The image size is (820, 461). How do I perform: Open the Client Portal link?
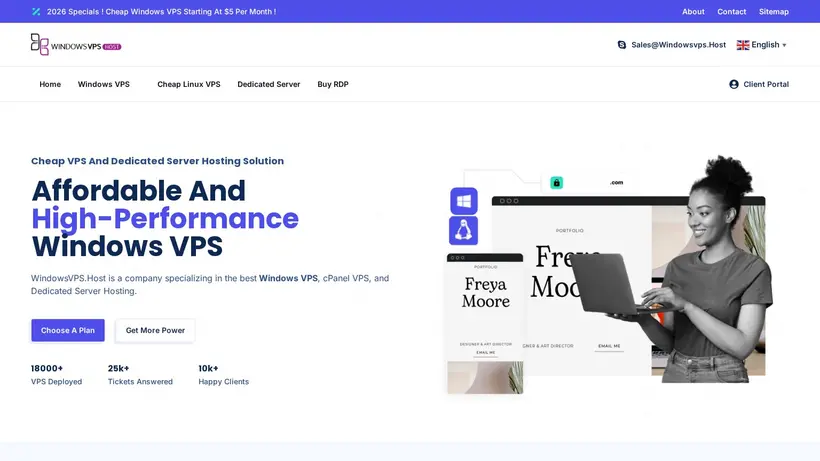point(759,84)
